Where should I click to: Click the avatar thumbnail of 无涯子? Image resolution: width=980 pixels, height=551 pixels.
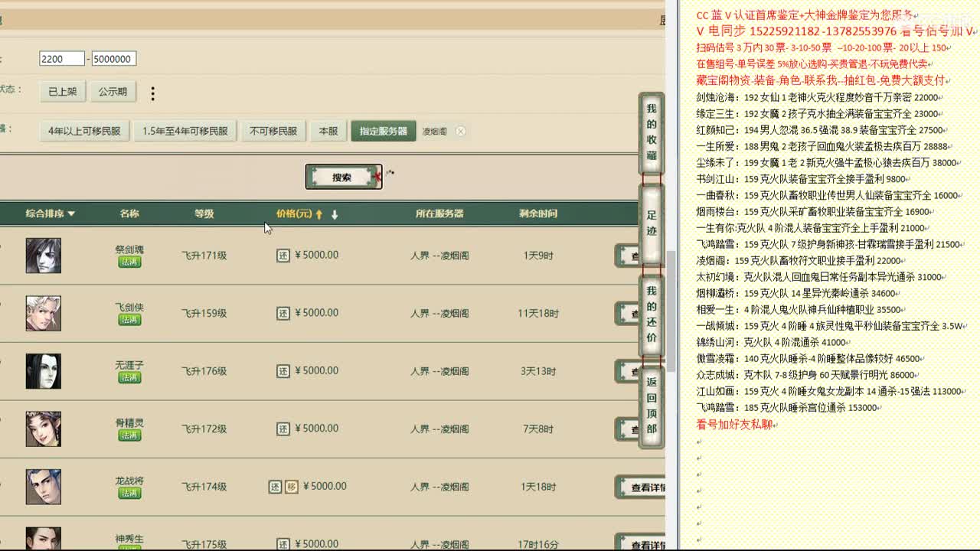[43, 370]
